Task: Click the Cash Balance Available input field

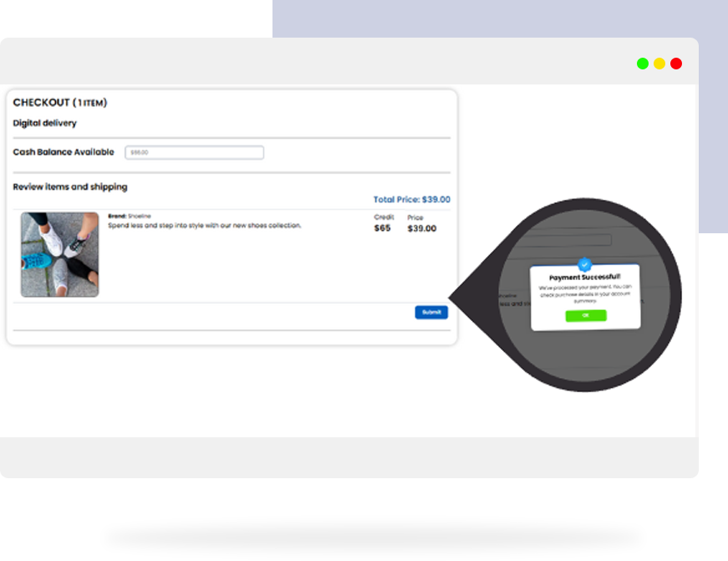Action: coord(194,152)
